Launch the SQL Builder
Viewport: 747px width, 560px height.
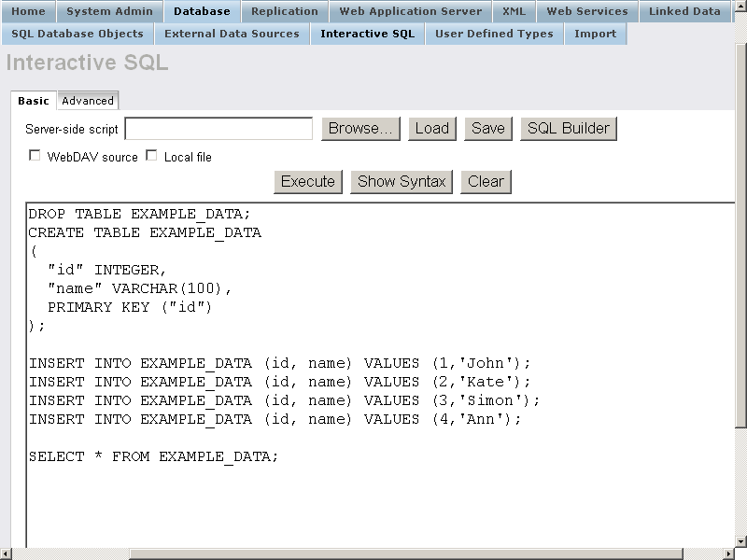click(568, 129)
